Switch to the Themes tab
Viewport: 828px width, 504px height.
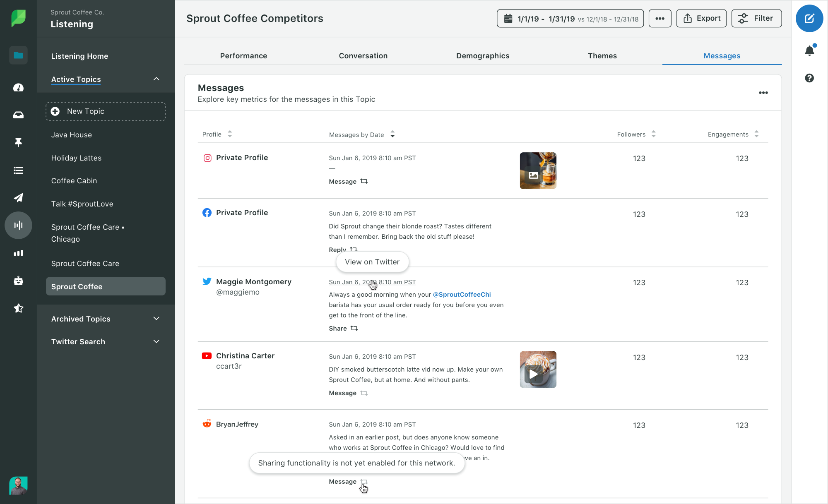click(x=602, y=56)
